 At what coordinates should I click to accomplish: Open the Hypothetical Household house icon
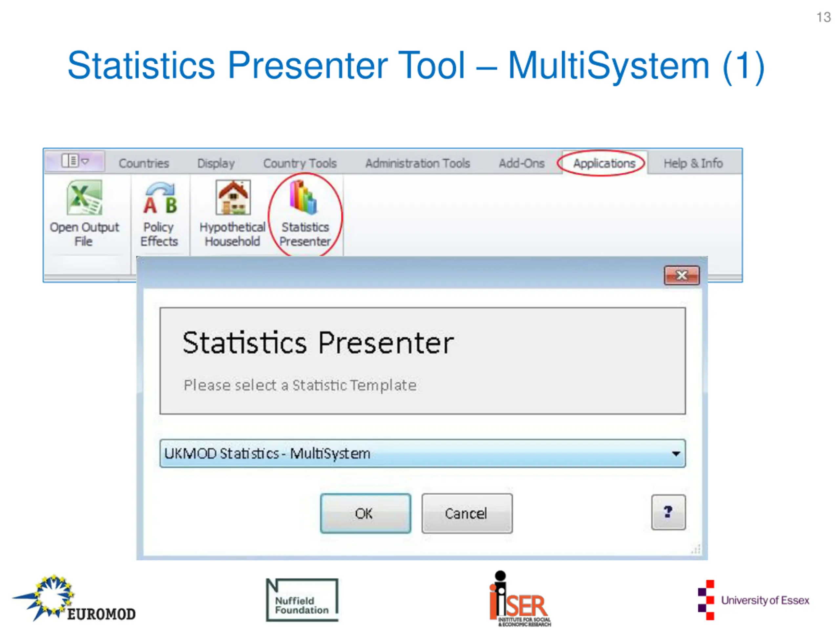click(232, 213)
